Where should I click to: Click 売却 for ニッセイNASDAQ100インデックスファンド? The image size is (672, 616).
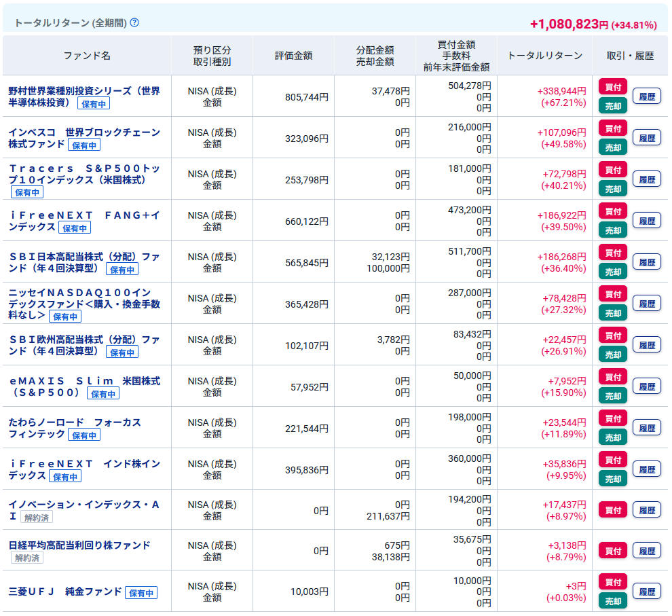tap(613, 313)
